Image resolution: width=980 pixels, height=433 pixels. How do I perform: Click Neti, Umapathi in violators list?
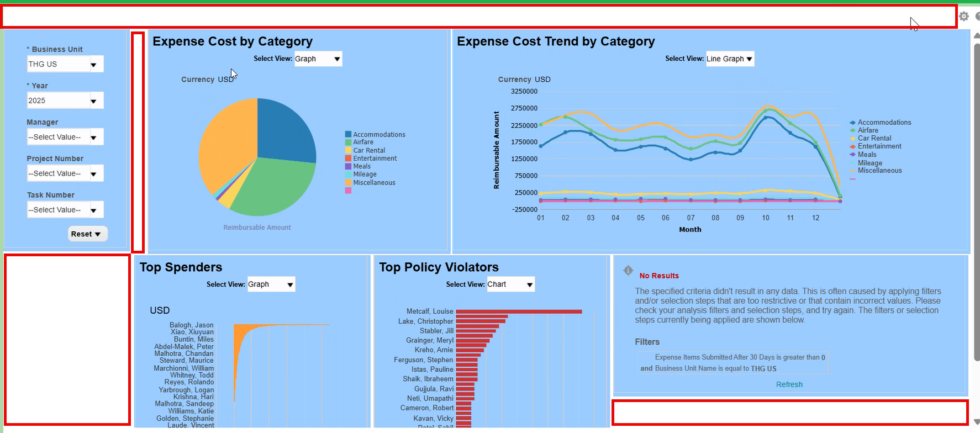click(x=430, y=398)
